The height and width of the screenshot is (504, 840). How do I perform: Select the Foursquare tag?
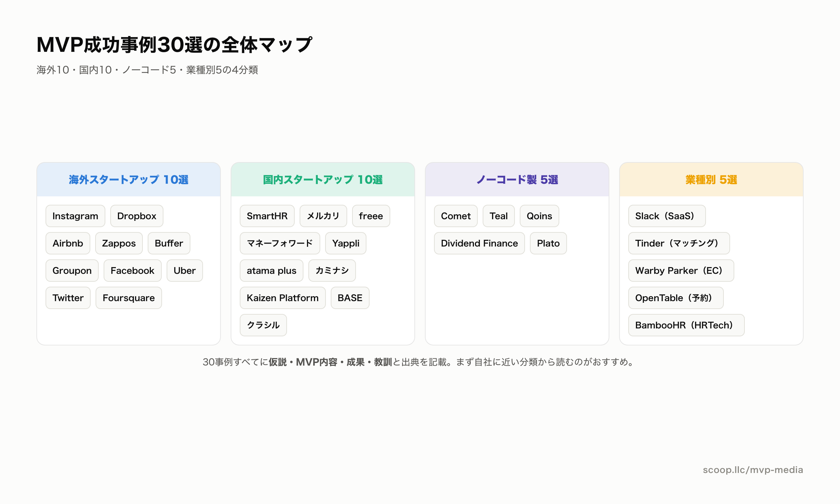tap(129, 298)
